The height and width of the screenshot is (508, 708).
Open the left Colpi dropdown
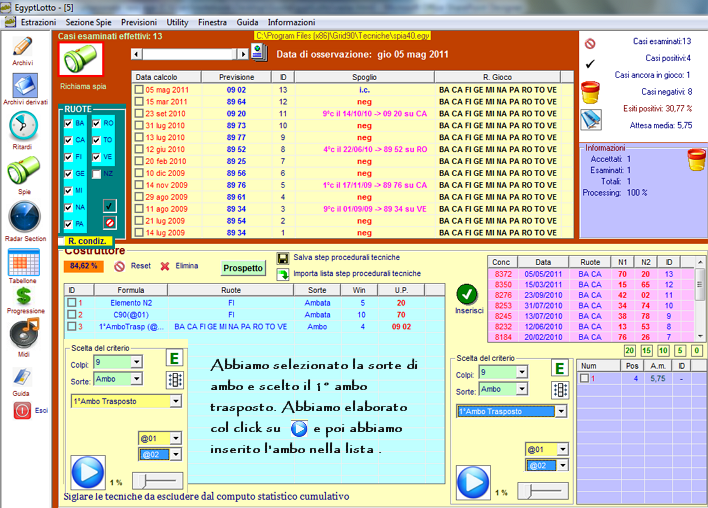136,362
